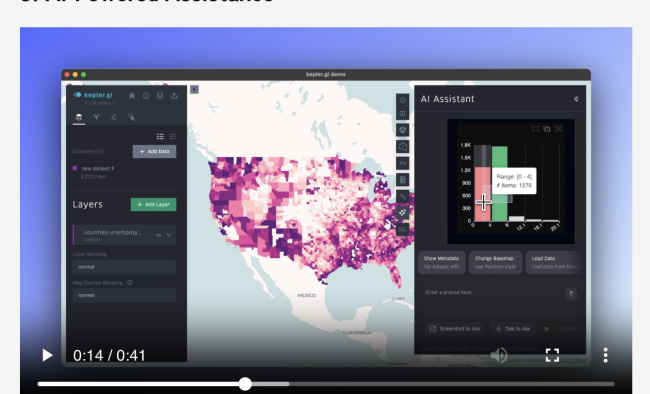Click the AI Assistant panel title

click(447, 99)
